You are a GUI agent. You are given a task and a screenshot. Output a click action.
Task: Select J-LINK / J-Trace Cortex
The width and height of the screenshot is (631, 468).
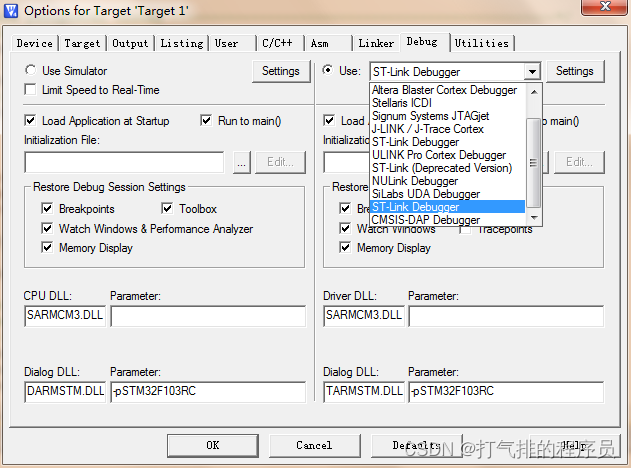coord(447,129)
